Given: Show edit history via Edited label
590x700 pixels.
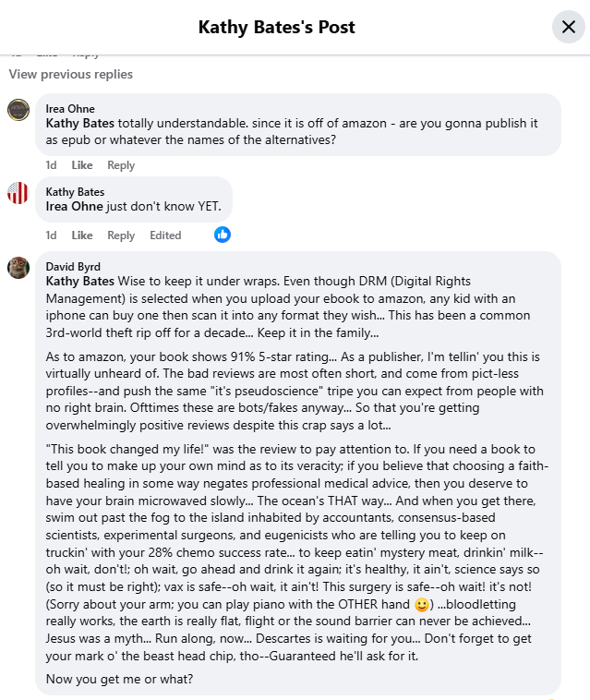Looking at the screenshot, I should [165, 235].
